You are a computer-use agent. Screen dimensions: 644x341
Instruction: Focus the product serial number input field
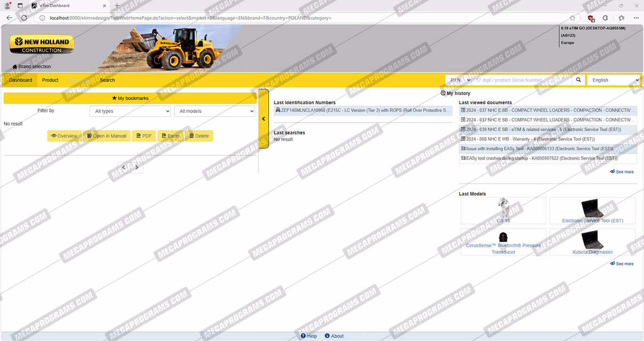(x=522, y=80)
